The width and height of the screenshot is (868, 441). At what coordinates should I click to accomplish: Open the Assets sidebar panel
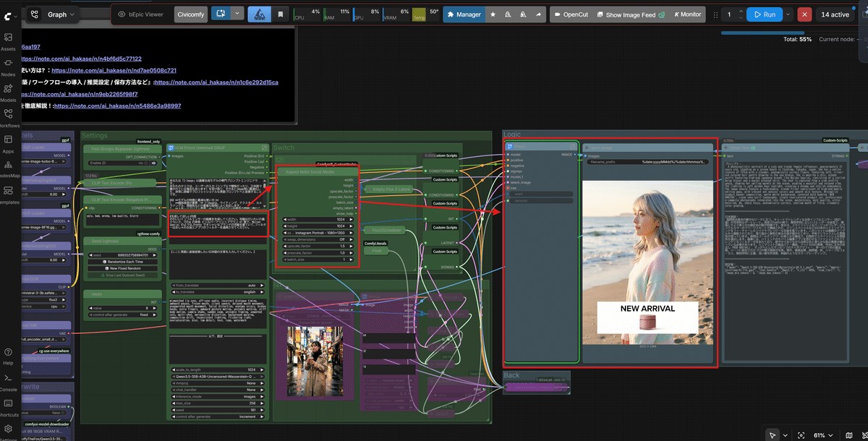[8, 41]
